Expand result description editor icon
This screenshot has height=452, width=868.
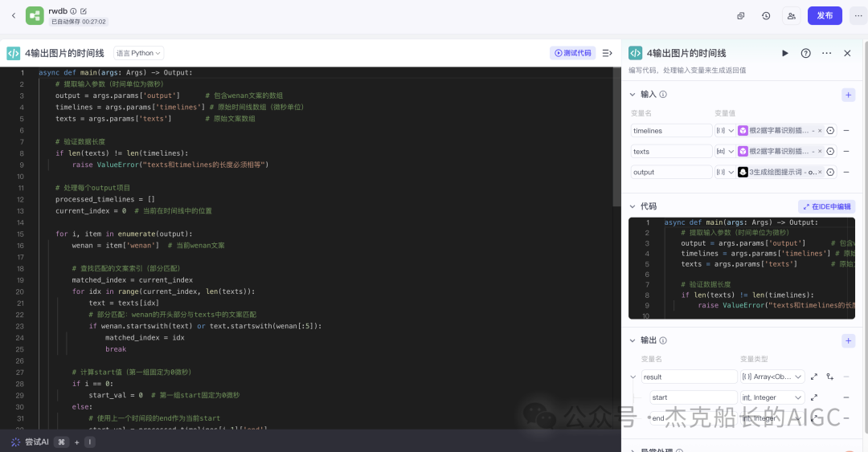pos(814,377)
